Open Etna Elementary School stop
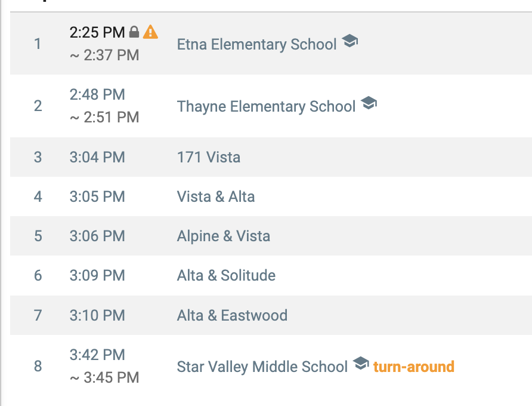Image resolution: width=532 pixels, height=406 pixels. pyautogui.click(x=257, y=45)
